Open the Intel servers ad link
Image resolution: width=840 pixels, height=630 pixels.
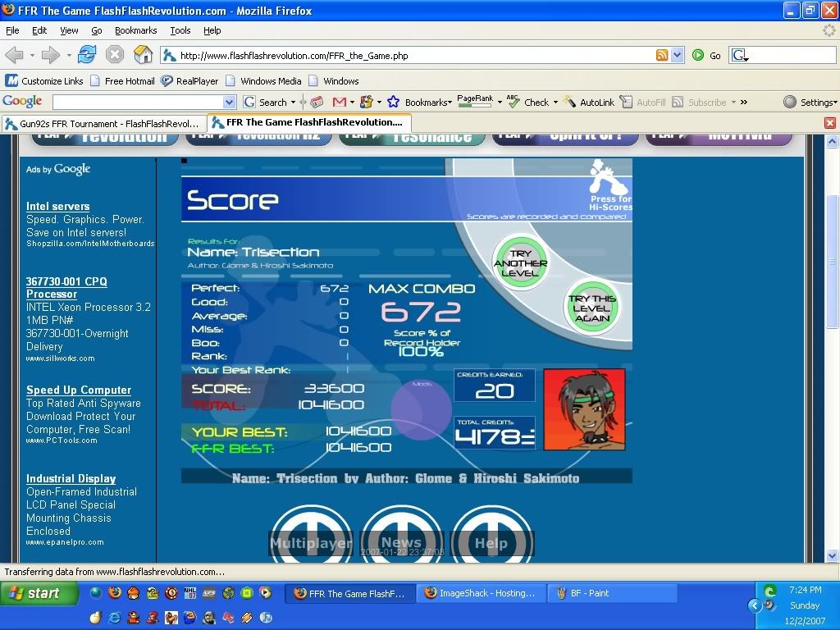(x=57, y=206)
